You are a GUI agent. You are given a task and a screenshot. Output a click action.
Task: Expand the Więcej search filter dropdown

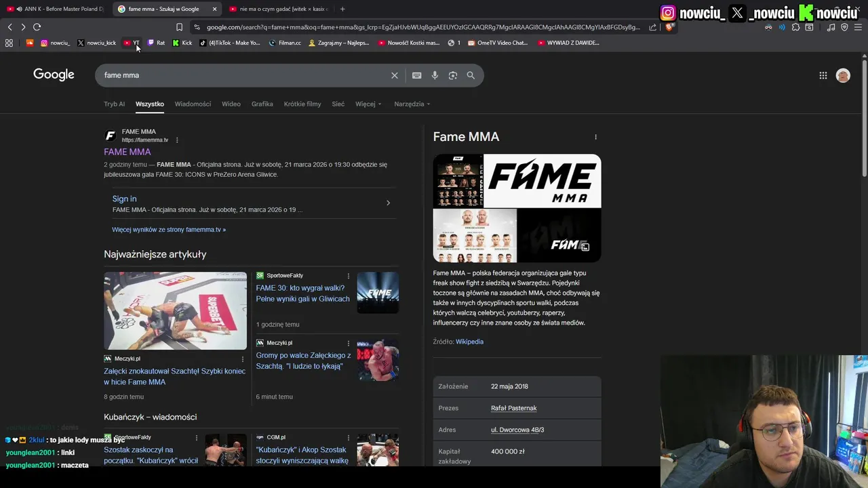point(368,104)
